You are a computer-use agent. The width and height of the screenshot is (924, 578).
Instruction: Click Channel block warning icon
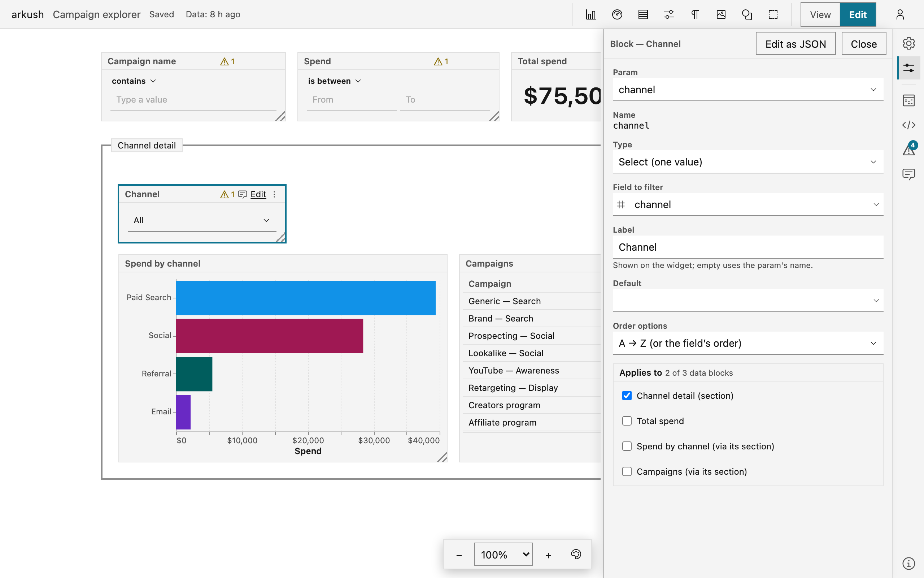(x=227, y=195)
